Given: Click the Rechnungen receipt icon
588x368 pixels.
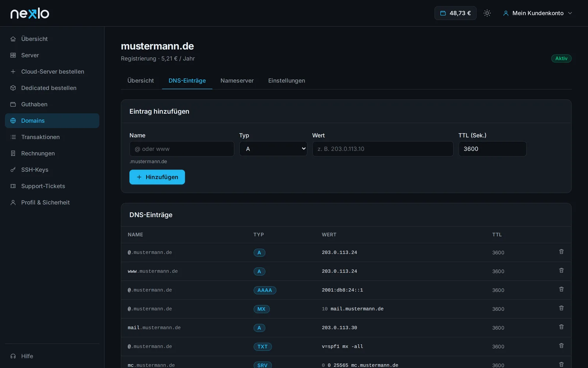Looking at the screenshot, I should (13, 153).
